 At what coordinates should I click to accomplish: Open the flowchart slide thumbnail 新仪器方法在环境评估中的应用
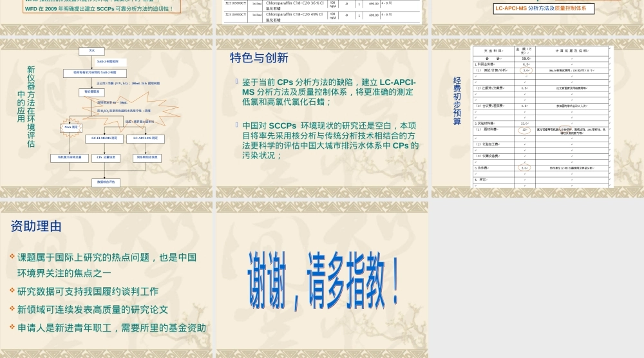click(106, 118)
